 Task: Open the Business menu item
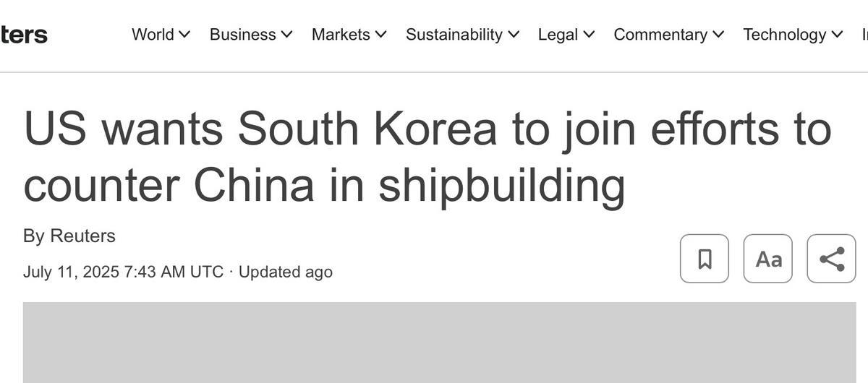pyautogui.click(x=243, y=35)
